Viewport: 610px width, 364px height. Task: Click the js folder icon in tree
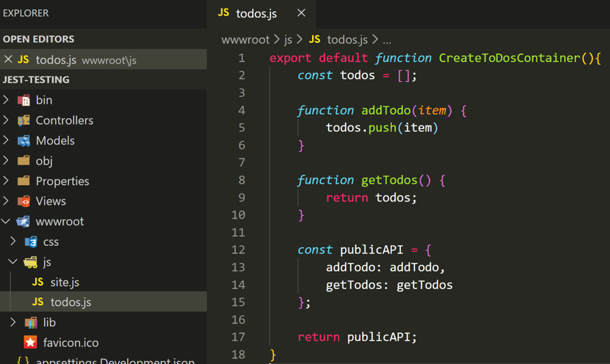click(x=31, y=262)
